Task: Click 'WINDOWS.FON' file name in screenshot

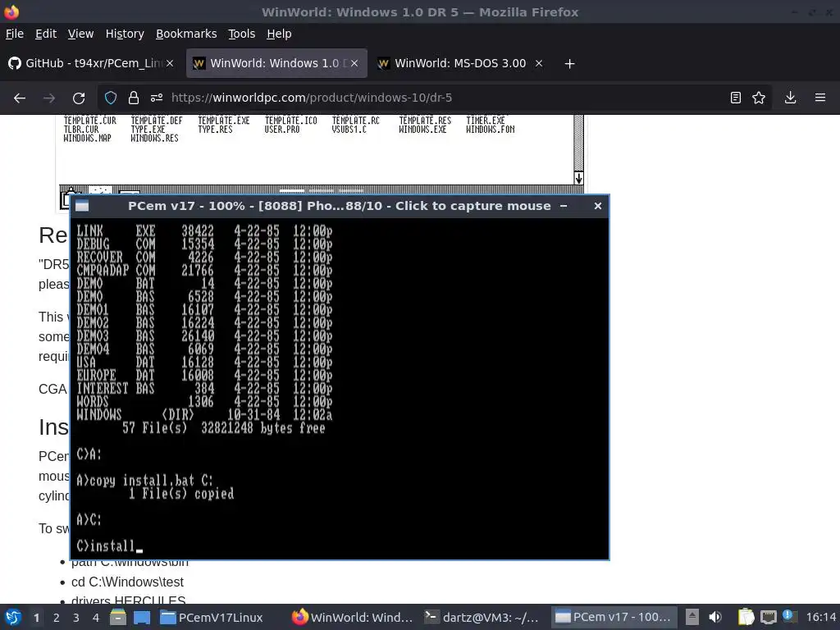Action: click(x=491, y=130)
